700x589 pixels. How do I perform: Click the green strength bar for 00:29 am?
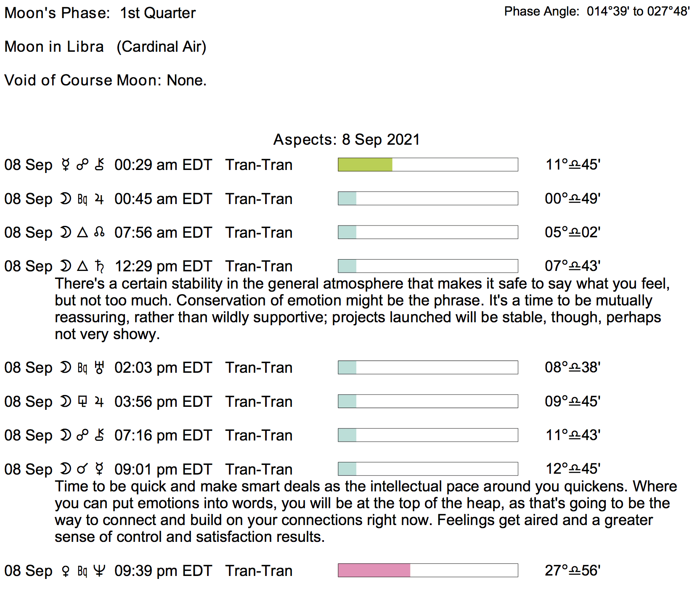pyautogui.click(x=365, y=165)
